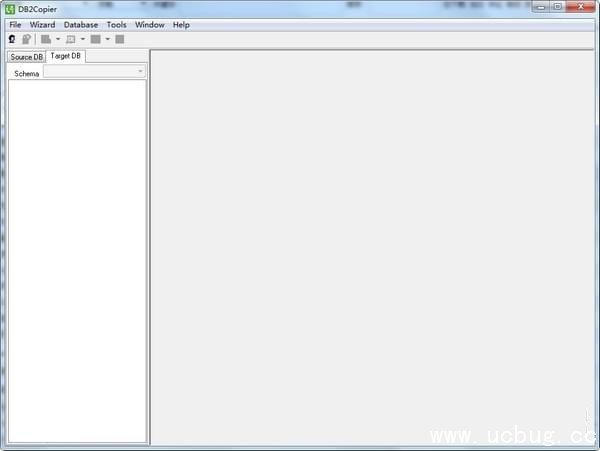Open the Schema combo box
Viewport: 600px width, 451px height.
coord(95,72)
